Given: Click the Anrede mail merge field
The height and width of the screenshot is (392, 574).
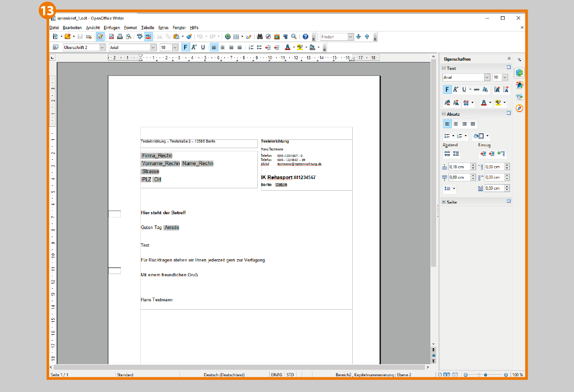Looking at the screenshot, I should pos(171,228).
